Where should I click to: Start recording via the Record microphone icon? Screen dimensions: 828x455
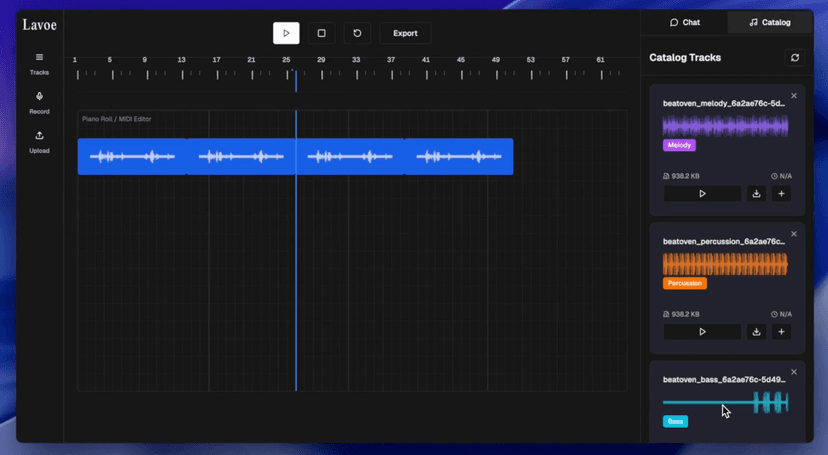[x=39, y=102]
